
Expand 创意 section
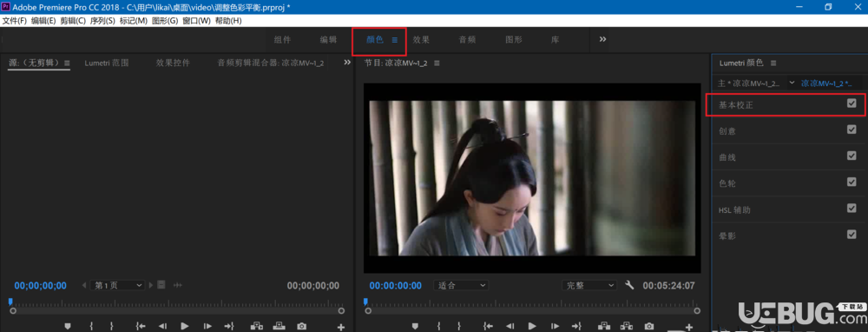727,131
